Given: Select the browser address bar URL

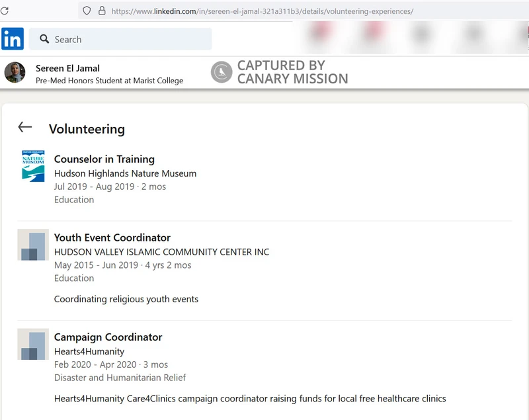Looking at the screenshot, I should click(x=262, y=11).
